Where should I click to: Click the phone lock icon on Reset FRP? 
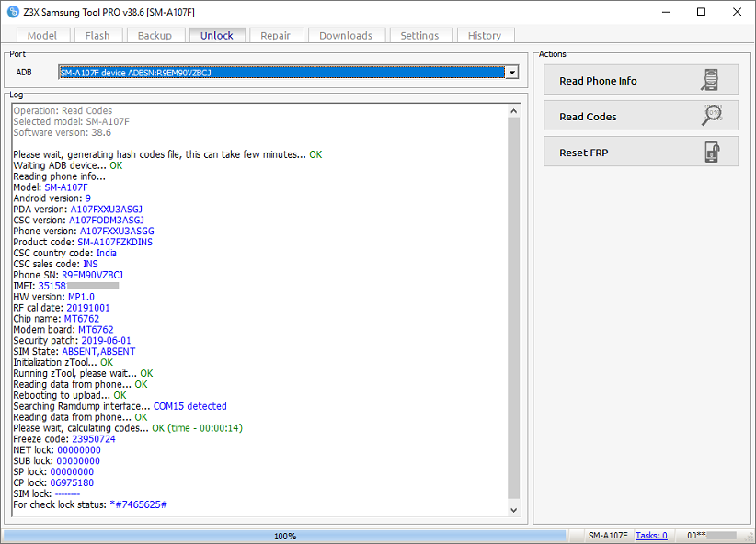712,152
